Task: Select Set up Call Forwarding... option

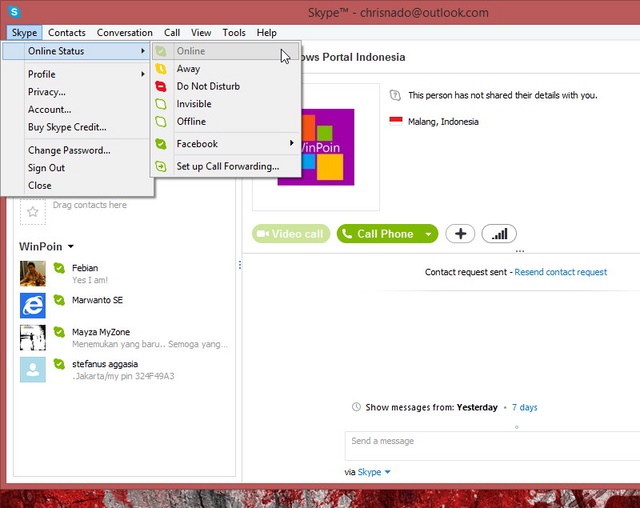Action: tap(228, 166)
